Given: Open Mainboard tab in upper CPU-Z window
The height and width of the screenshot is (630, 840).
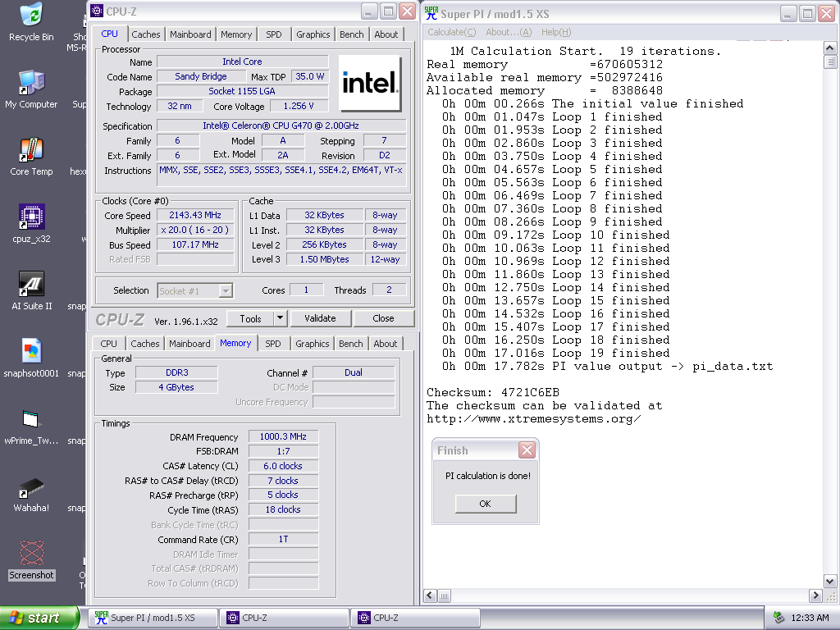Looking at the screenshot, I should pos(190,34).
